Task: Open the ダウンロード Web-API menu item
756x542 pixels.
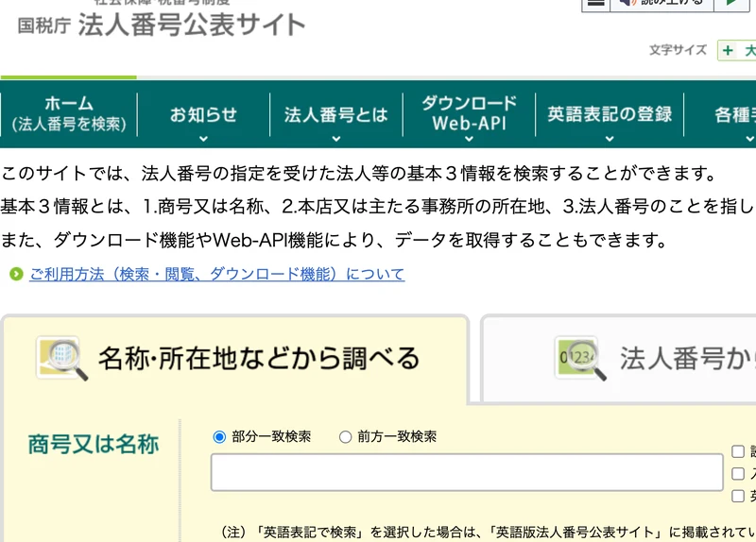Action: (469, 113)
